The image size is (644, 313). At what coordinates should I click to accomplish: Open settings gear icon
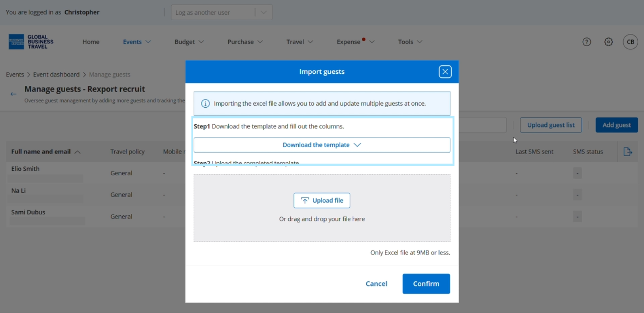click(x=608, y=42)
